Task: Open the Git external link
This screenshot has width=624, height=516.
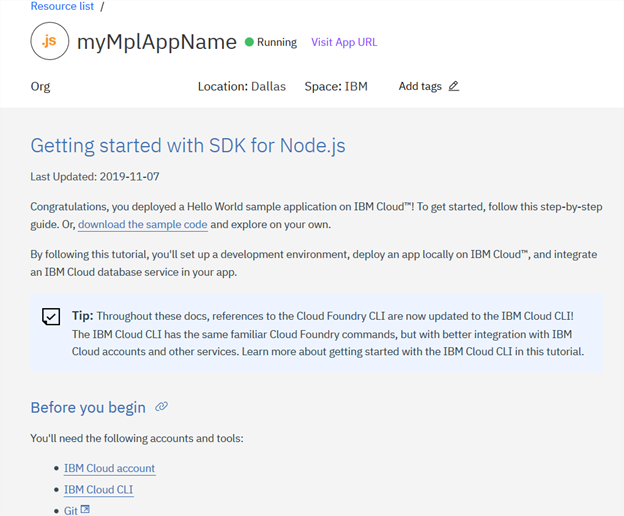Action: [x=71, y=510]
